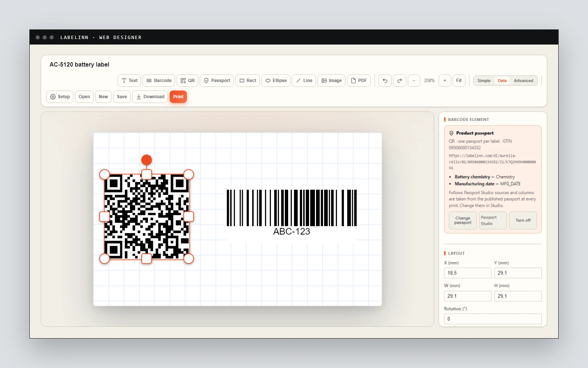Undo the last action
The image size is (588, 368).
click(385, 81)
